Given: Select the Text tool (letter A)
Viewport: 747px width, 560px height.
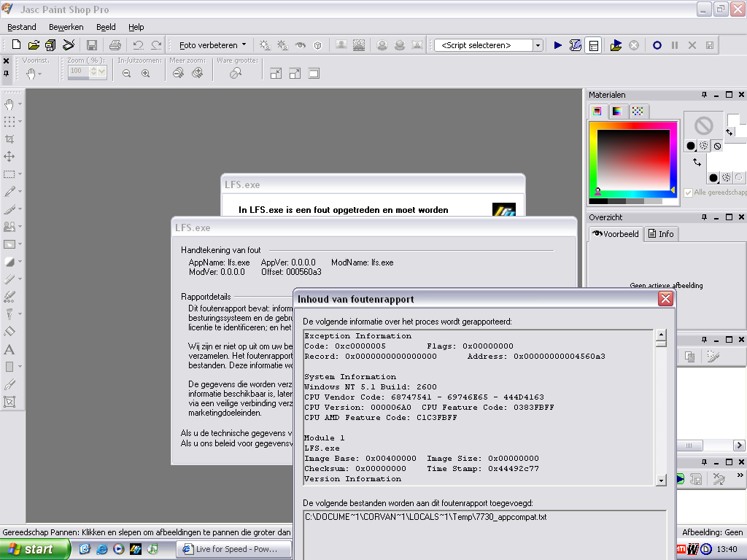Looking at the screenshot, I should 9,349.
